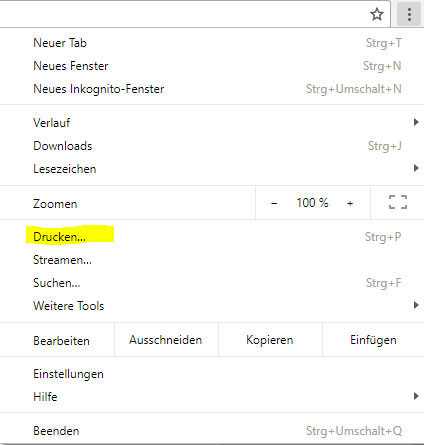Click the Kopieren button
424x445 pixels.
tap(270, 340)
